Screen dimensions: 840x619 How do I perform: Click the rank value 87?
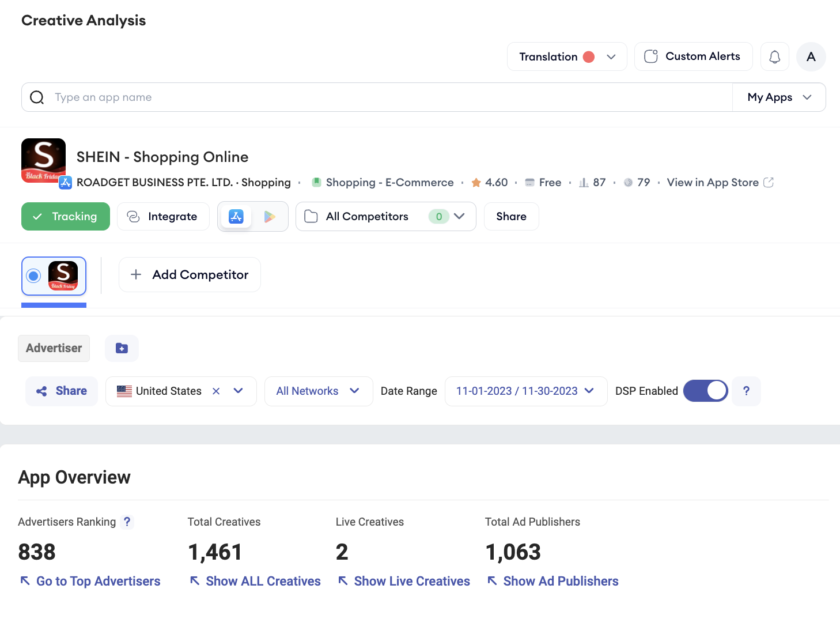[x=599, y=182]
